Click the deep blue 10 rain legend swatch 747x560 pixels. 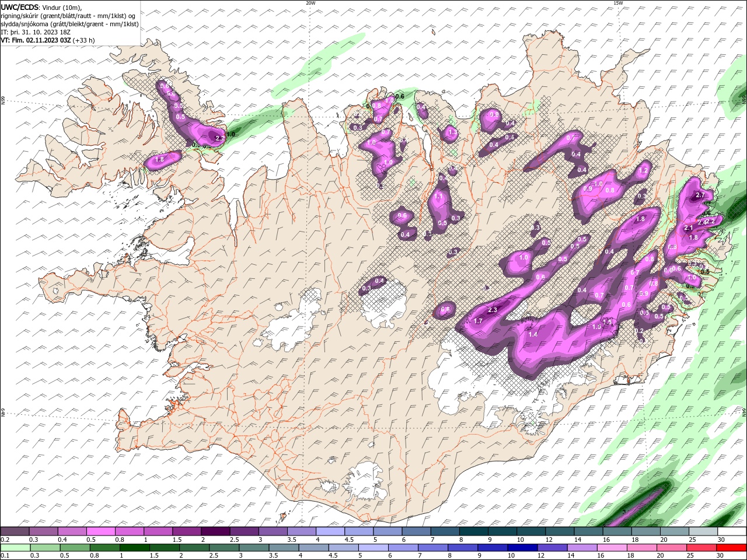(522, 548)
